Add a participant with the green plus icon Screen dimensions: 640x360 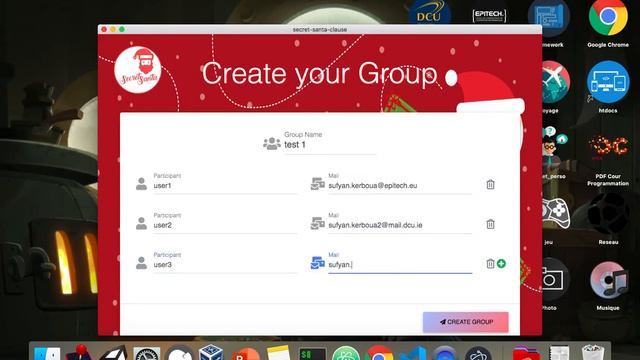501,264
